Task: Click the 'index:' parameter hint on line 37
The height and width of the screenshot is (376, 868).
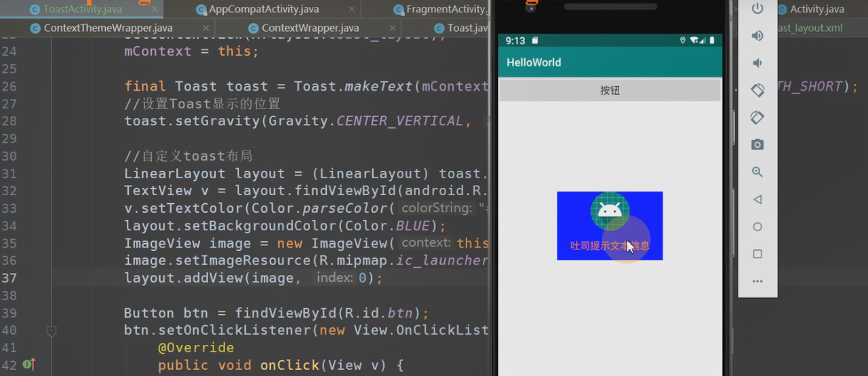Action: 334,278
